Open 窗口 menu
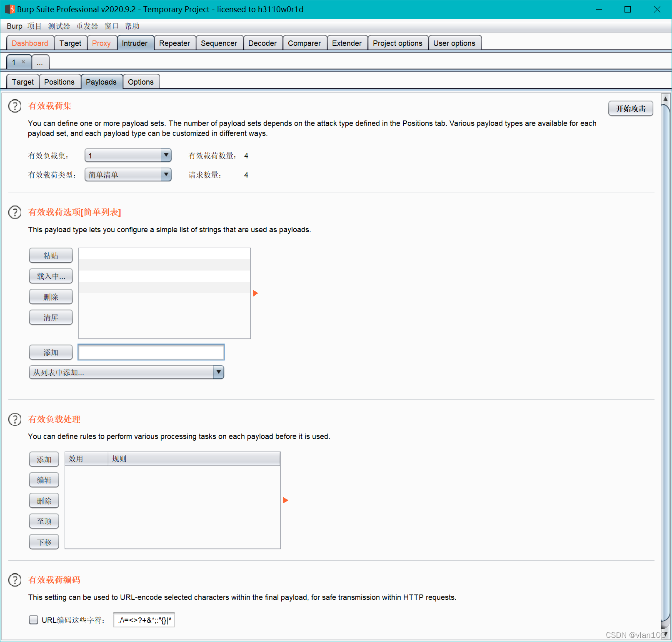This screenshot has width=672, height=642. tap(112, 26)
